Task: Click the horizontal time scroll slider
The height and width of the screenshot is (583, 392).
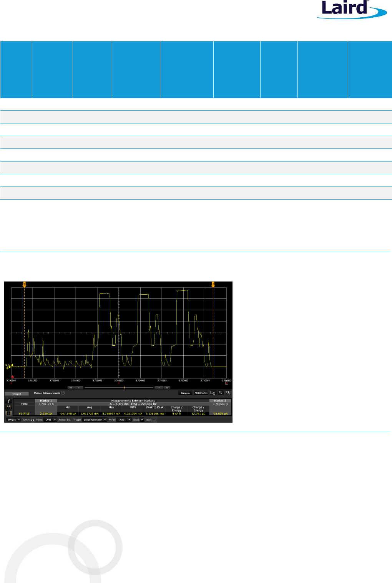Action: point(119,388)
